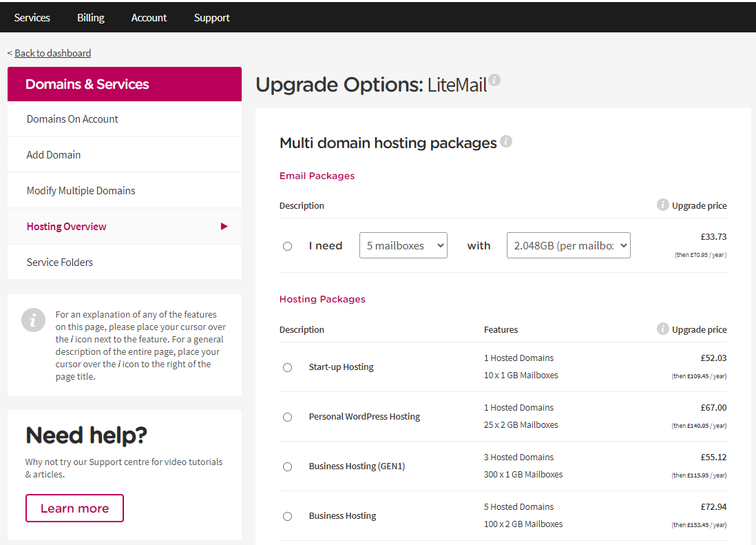Click the red arrow next to Hosting Overview
Viewport: 756px width, 545px height.
pos(223,225)
